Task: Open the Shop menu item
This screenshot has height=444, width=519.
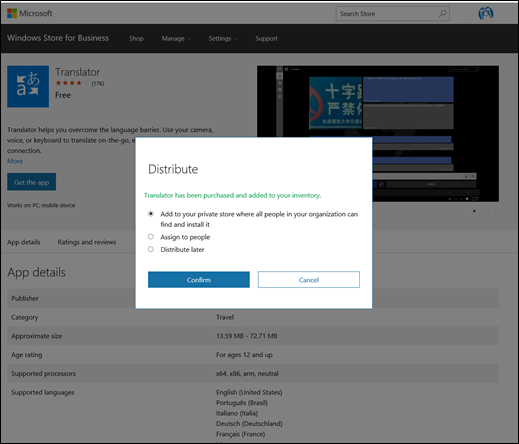Action: [136, 38]
